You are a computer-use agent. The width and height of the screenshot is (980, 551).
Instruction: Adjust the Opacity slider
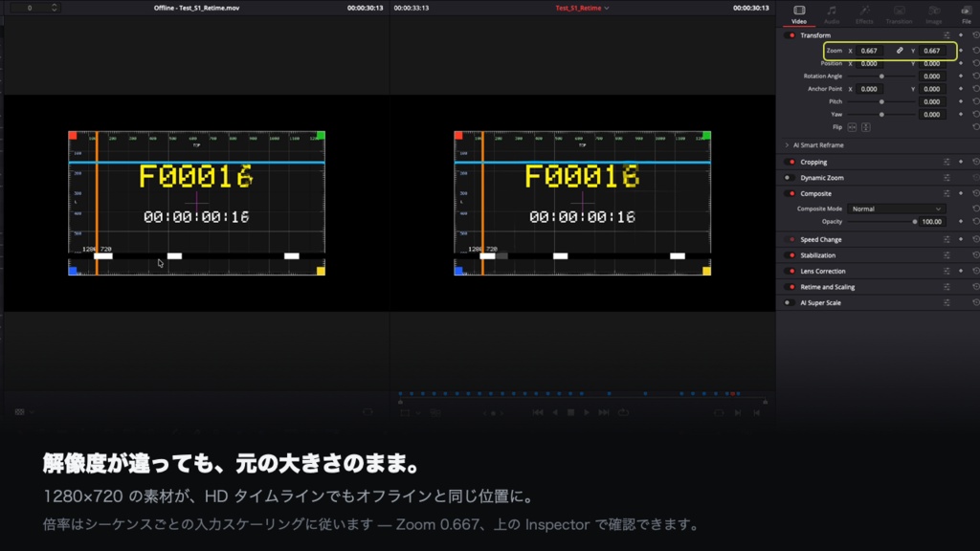[882, 222]
